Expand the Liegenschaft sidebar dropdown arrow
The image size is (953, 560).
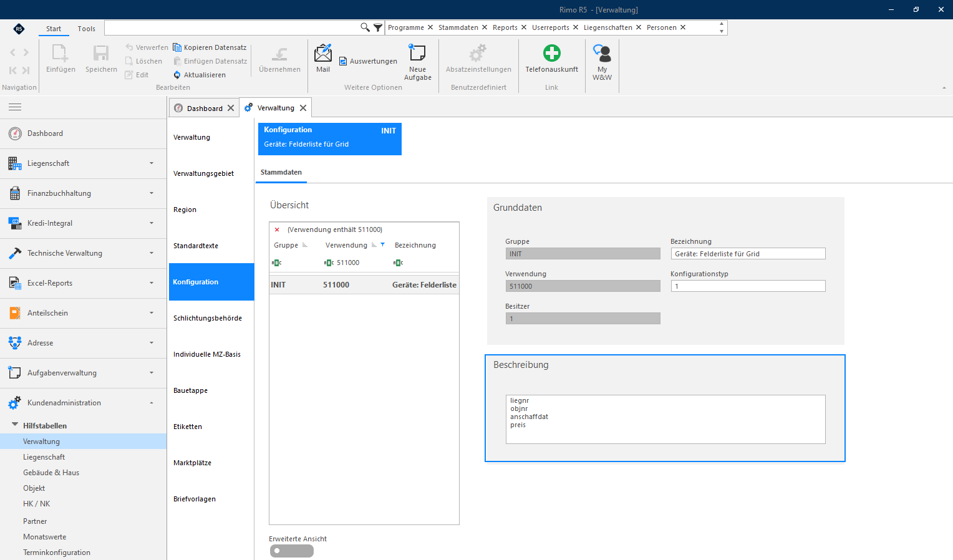click(152, 163)
